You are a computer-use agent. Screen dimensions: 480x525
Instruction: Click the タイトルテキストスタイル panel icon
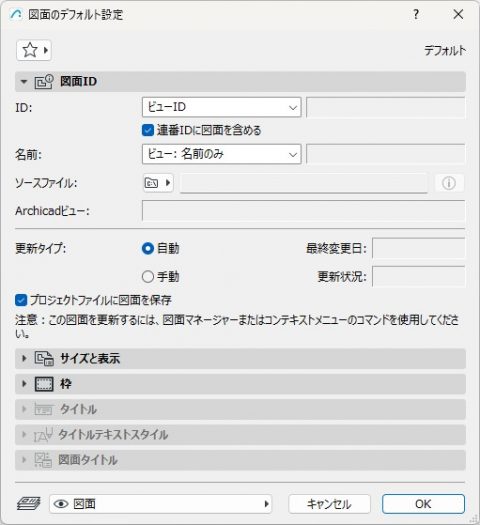click(x=43, y=435)
